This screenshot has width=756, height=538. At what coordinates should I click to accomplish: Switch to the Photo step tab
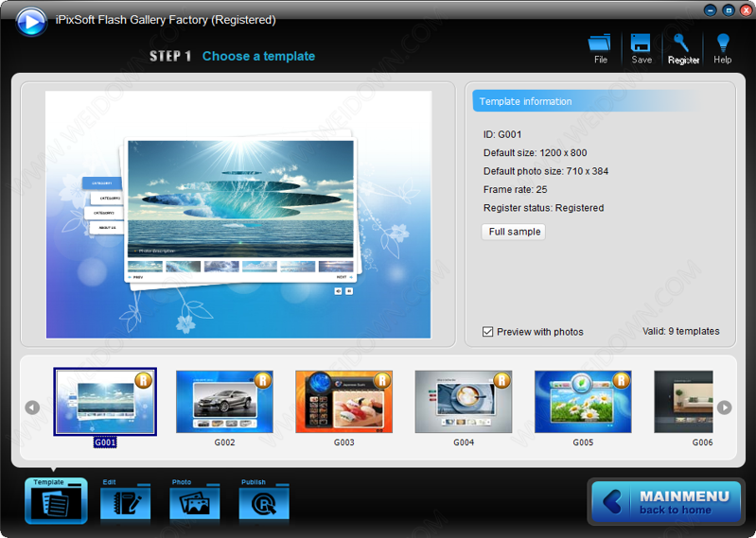195,501
